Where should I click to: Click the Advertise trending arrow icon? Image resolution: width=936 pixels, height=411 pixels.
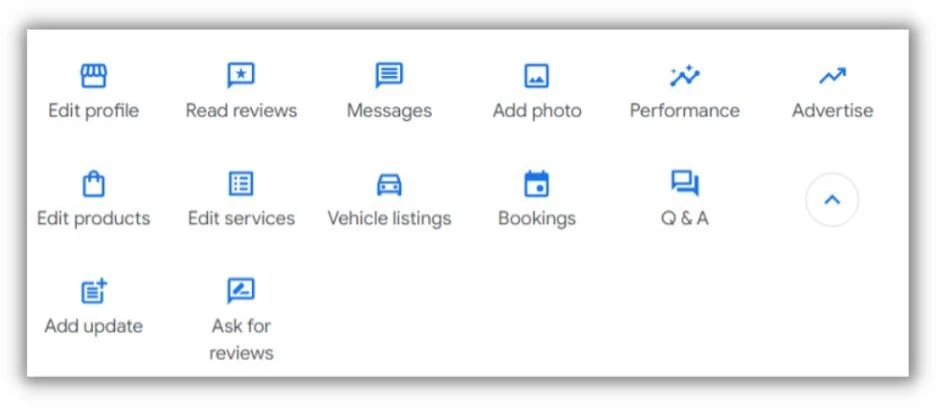832,76
